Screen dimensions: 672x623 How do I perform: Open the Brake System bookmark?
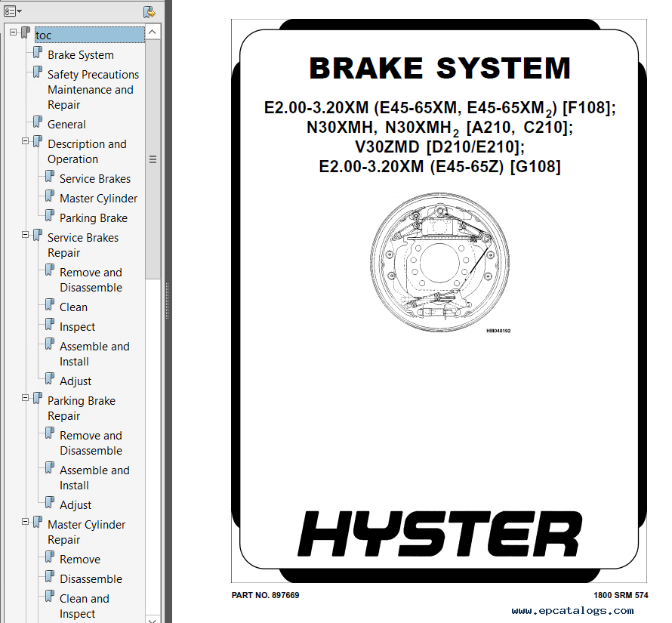click(81, 55)
